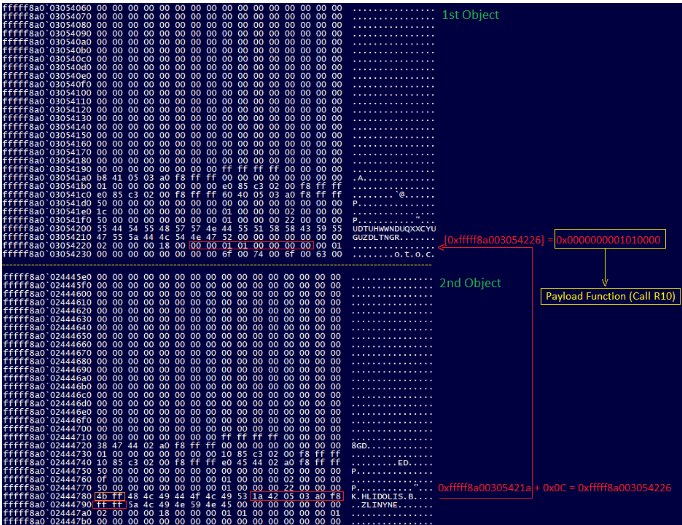The height and width of the screenshot is (525, 682).
Task: Click the orange-boxed '4b ff' bytes on row 02444780
Action: click(104, 496)
